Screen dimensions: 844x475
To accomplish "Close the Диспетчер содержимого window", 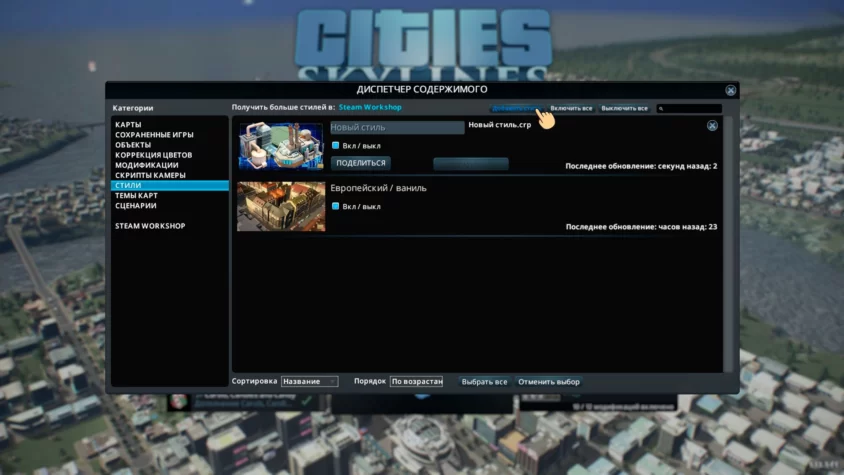I will [x=730, y=90].
